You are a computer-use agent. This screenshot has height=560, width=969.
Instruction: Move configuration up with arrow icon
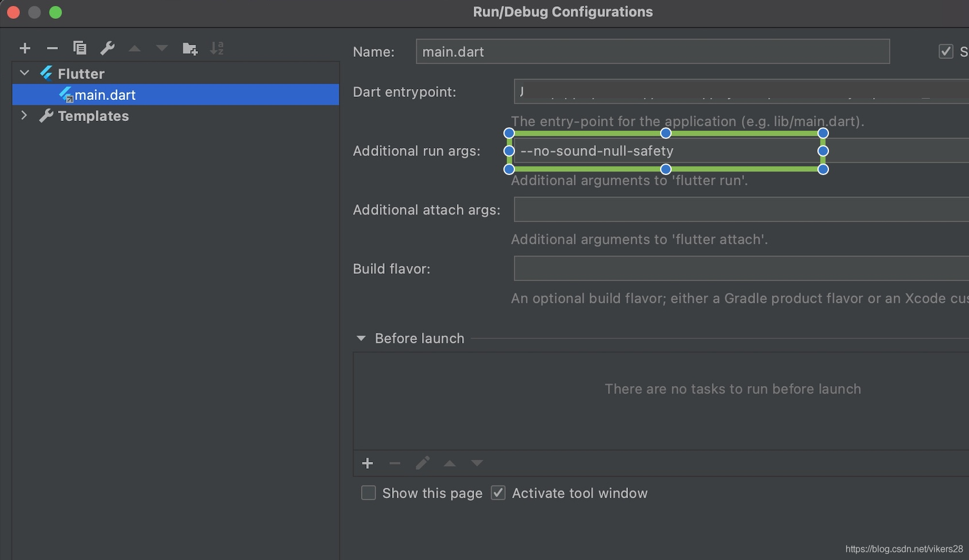[x=135, y=48]
